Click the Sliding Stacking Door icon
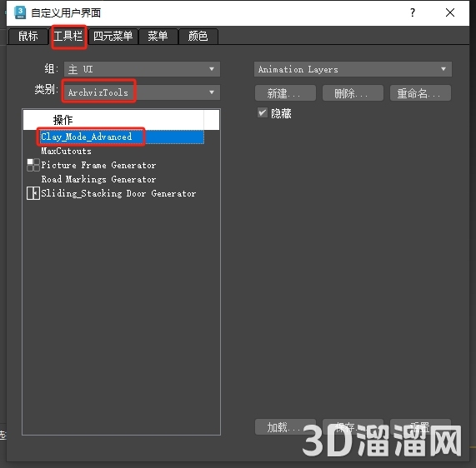Screen dimensions: 476x468 [x=33, y=193]
